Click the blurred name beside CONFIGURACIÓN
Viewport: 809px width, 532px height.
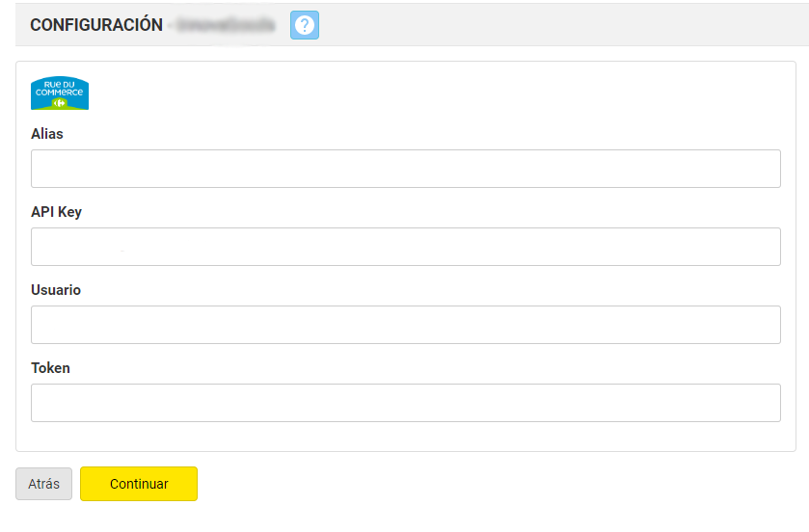tap(224, 25)
